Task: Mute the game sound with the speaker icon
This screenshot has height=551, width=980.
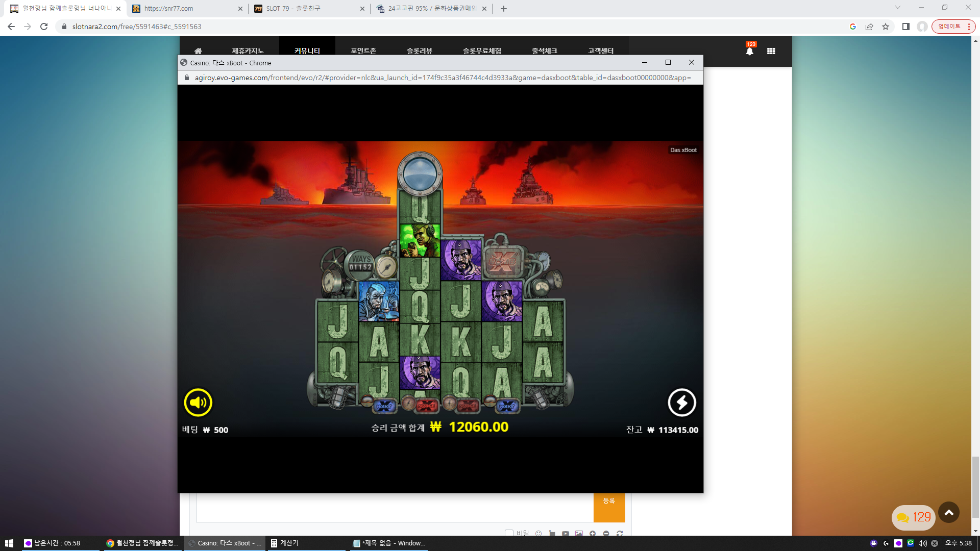Action: click(198, 403)
